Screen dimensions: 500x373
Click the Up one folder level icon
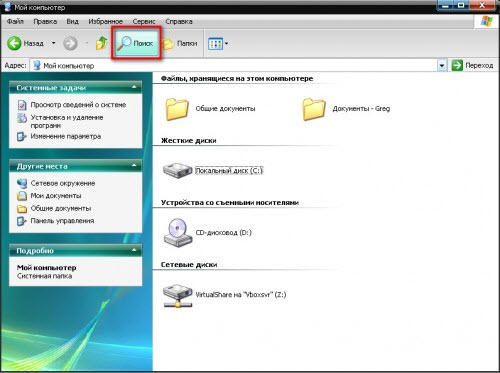(x=102, y=43)
